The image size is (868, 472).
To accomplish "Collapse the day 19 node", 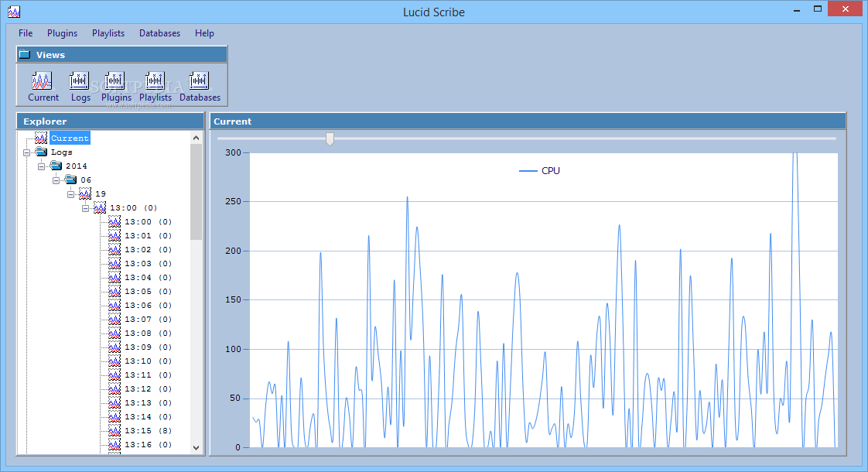I will pos(71,194).
